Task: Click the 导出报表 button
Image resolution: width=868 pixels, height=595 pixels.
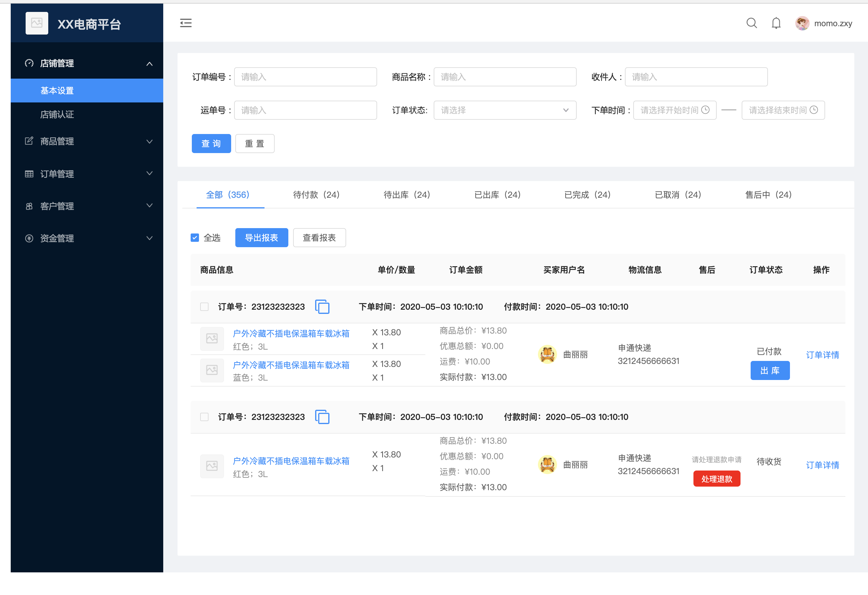Action: click(262, 238)
